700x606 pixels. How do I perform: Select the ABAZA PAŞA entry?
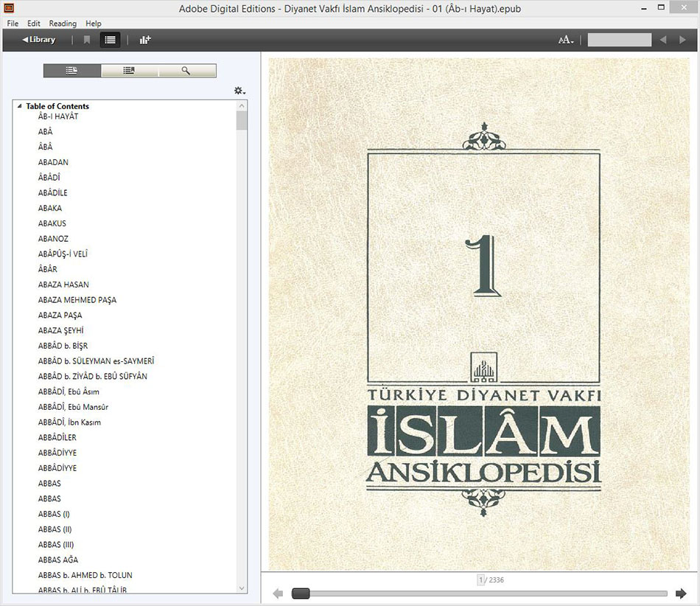(x=60, y=315)
